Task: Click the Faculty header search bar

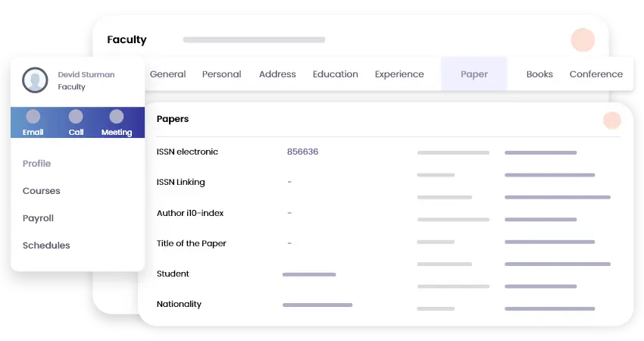Action: tap(254, 39)
